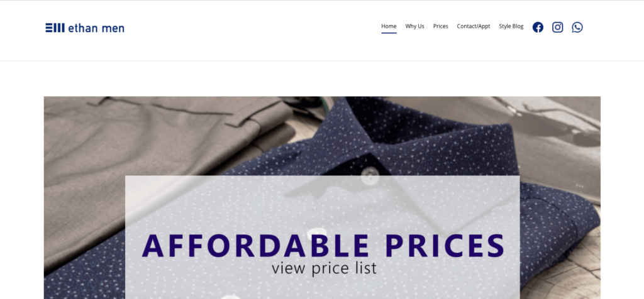
Task: Select the 'ethan men' wordmark
Action: (x=96, y=28)
